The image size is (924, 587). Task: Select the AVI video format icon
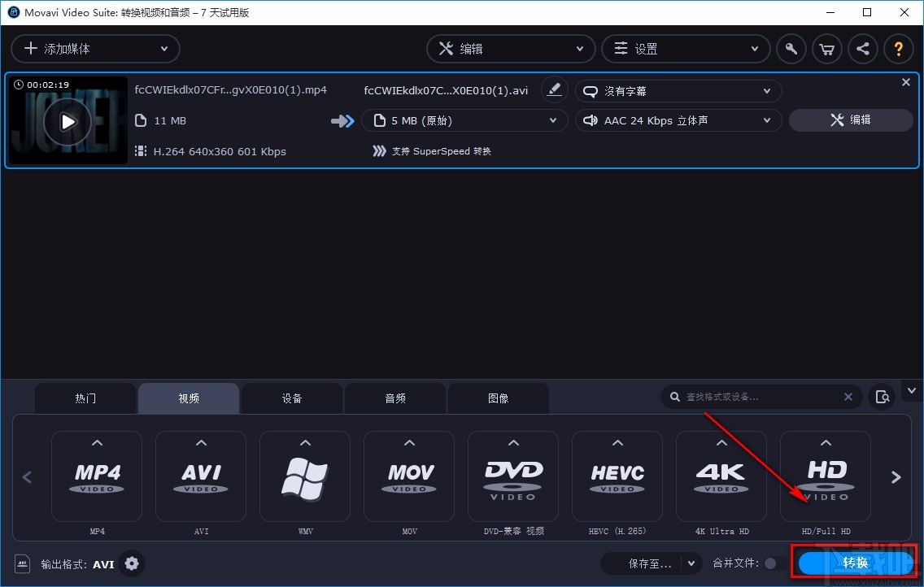tap(201, 476)
